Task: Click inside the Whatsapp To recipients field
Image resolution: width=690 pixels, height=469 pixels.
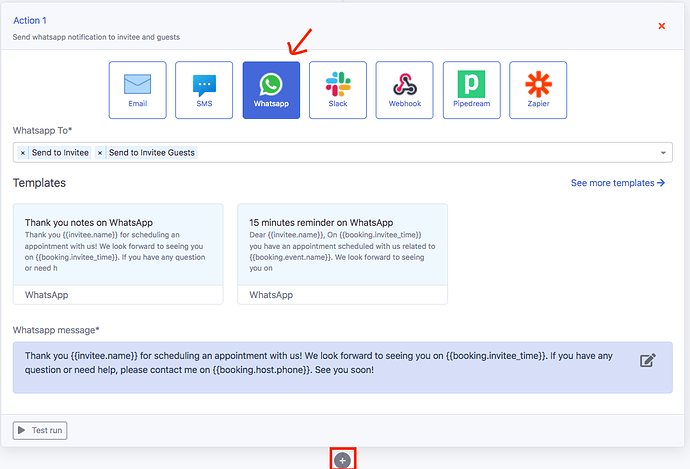Action: (342, 153)
